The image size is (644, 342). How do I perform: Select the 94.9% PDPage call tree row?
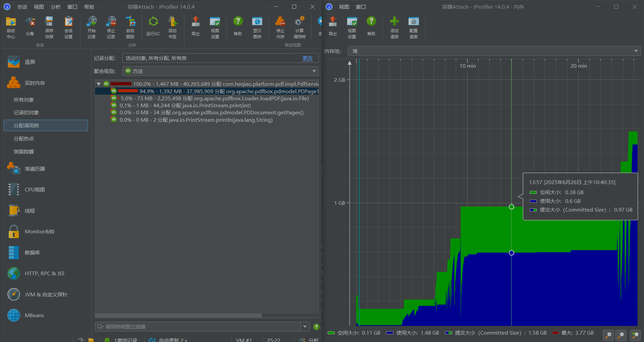point(207,91)
